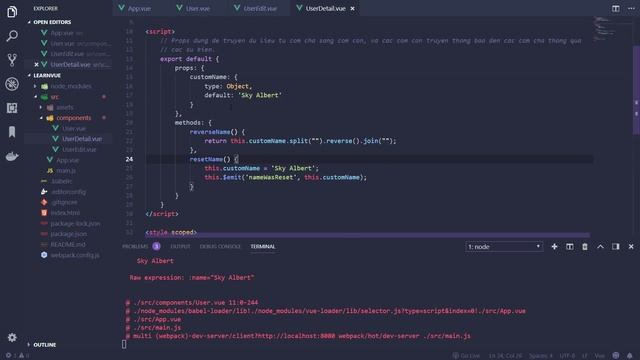Open the Explorer view in activity bar
Screen dimensions: 640x360
point(12,11)
